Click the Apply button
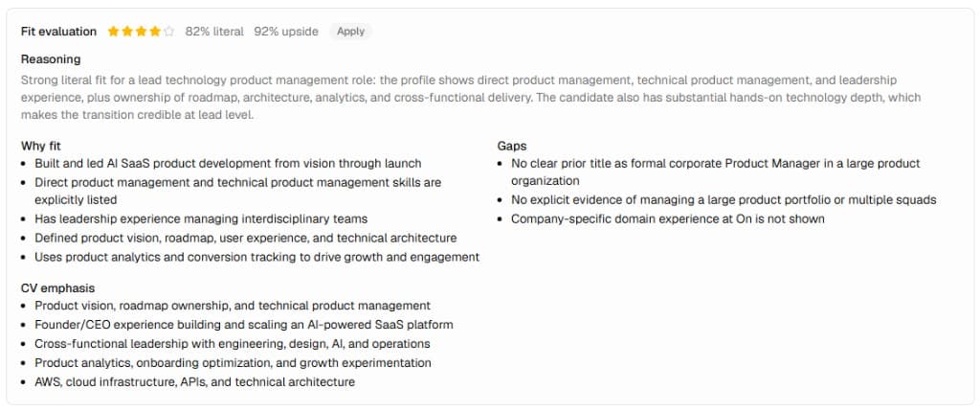Viewport: 980px width, 412px height. [350, 32]
